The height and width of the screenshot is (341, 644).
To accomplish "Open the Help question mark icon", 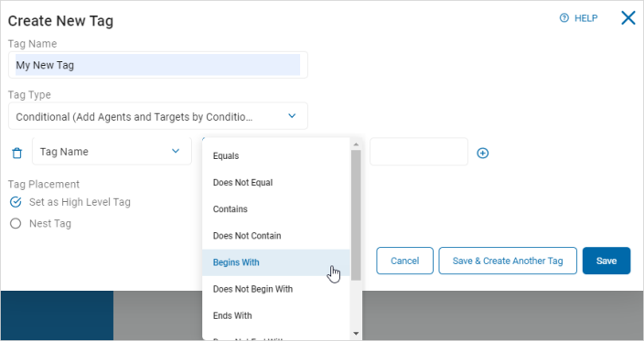I will click(x=564, y=18).
